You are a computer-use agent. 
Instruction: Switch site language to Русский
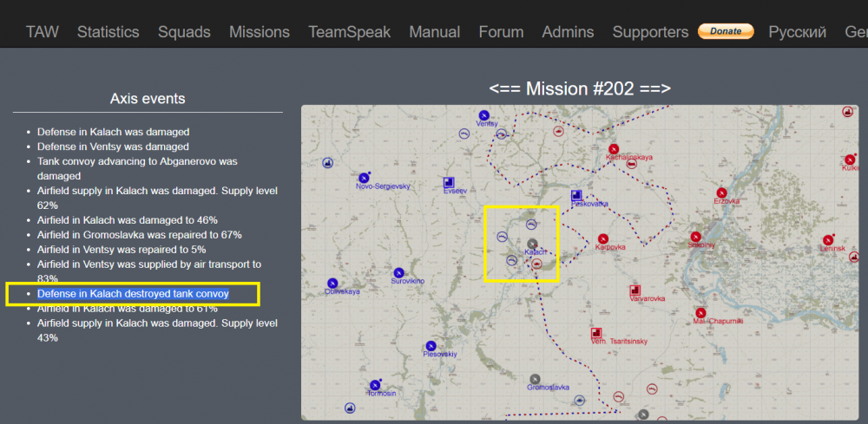[x=797, y=32]
